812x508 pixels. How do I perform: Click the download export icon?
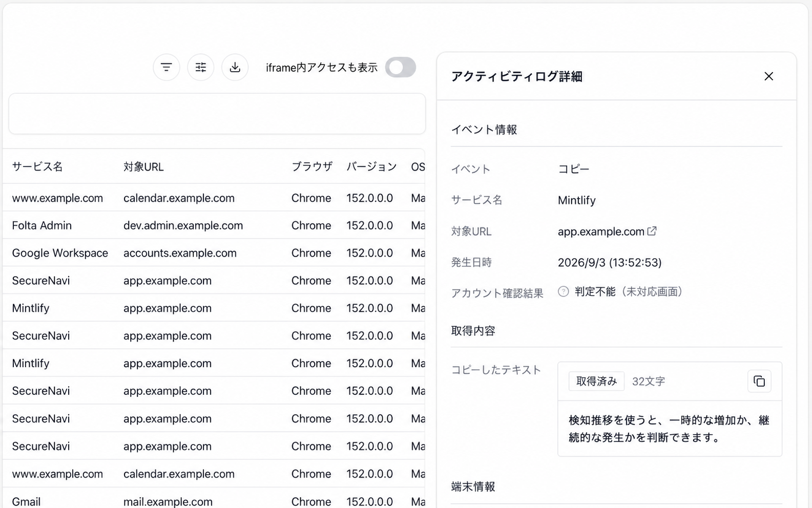pos(235,67)
